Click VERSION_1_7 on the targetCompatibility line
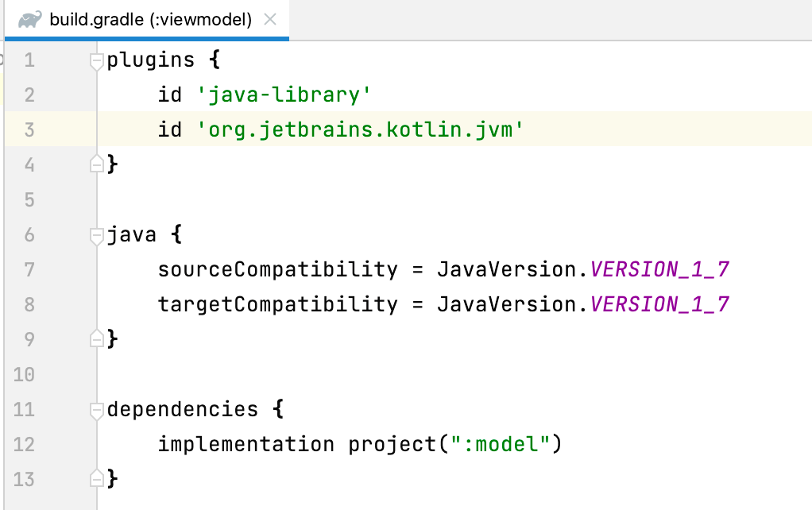 [659, 305]
